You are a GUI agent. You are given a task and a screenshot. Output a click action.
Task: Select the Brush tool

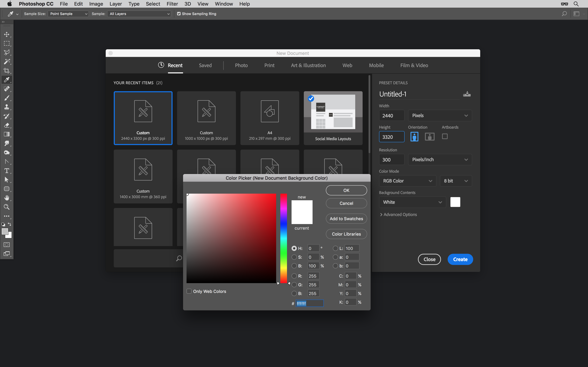pos(6,98)
